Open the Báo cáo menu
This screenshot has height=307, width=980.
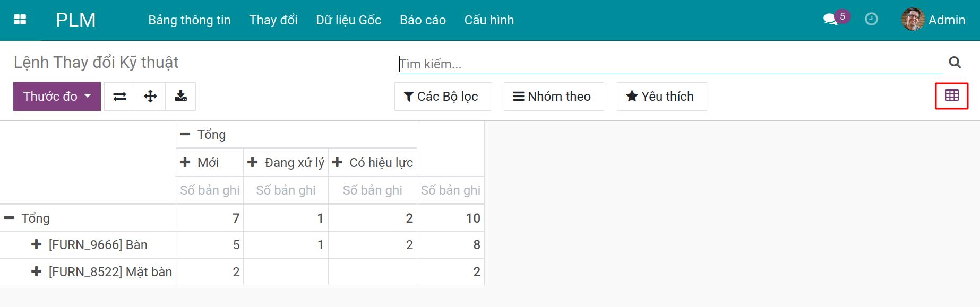tap(423, 20)
